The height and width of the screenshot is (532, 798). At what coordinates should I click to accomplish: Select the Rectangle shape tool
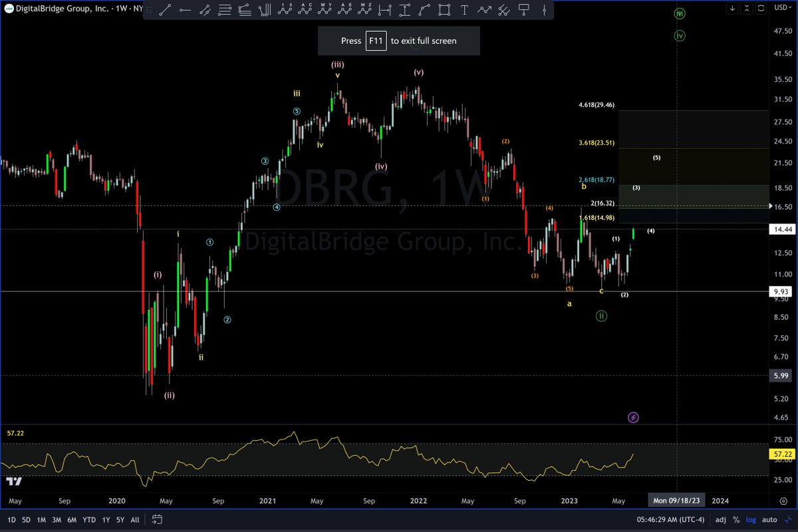(444, 9)
